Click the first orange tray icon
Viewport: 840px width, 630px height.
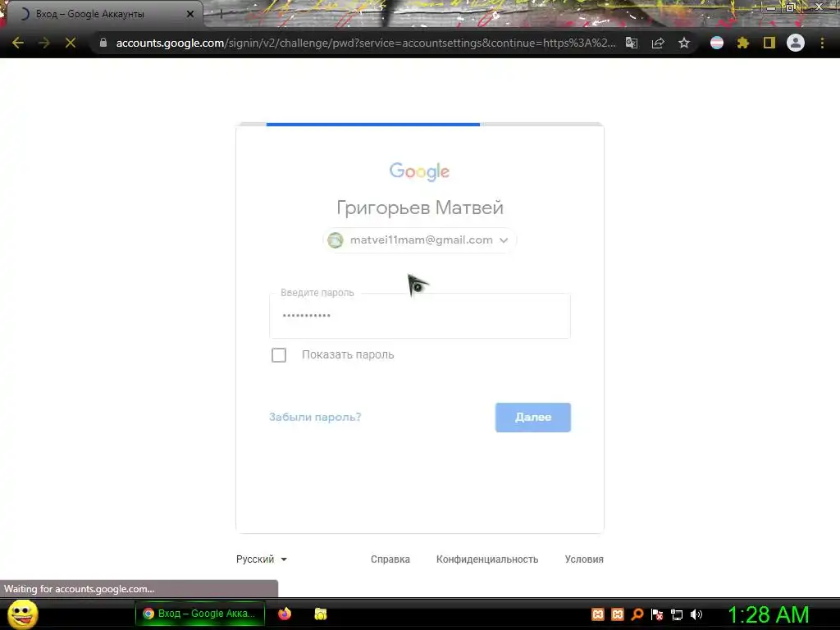coord(598,614)
